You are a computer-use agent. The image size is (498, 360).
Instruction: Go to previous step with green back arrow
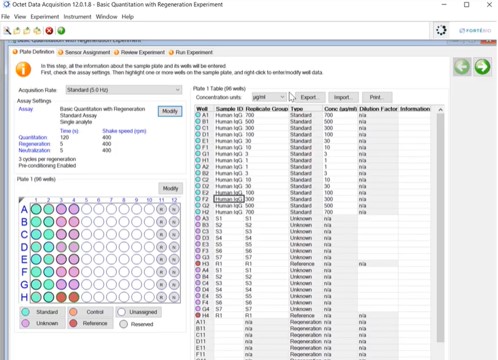click(x=462, y=67)
